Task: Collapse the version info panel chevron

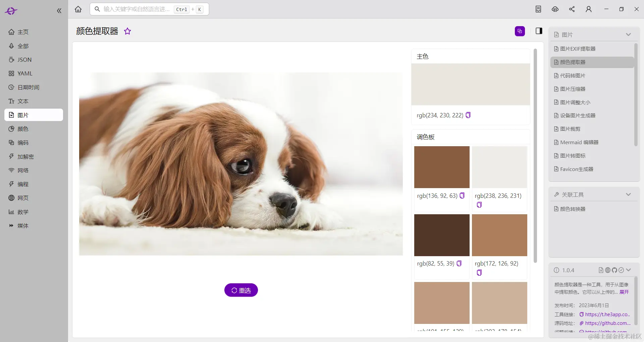Action: [629, 270]
